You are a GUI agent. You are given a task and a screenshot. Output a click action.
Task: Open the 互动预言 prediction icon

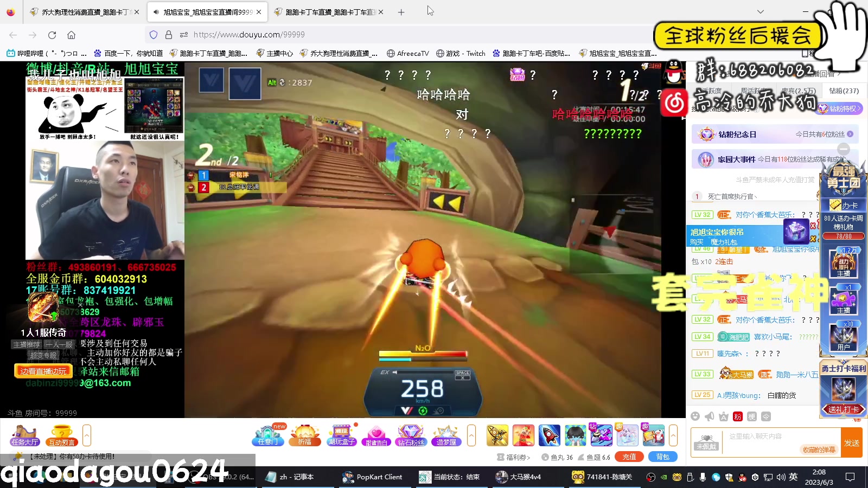click(62, 435)
